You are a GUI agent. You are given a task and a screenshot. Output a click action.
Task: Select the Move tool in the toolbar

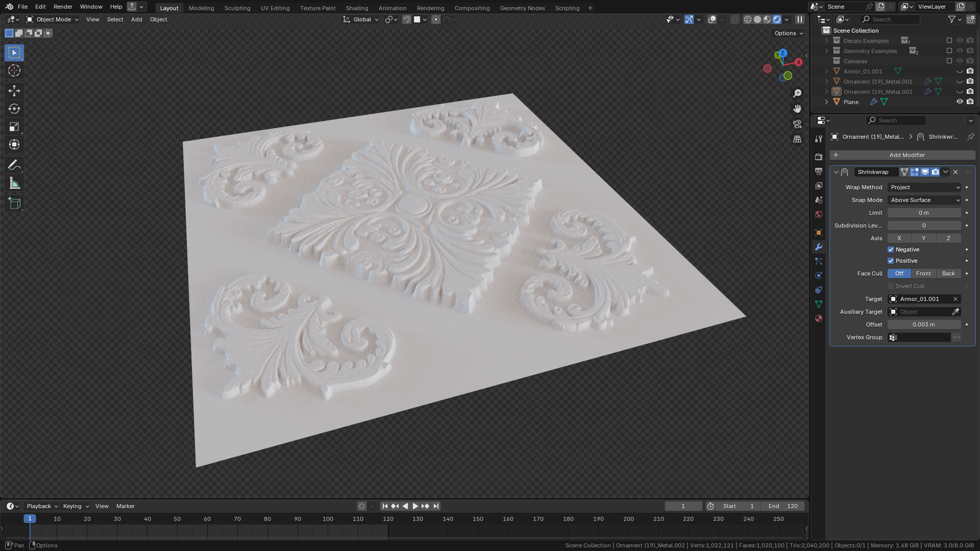pyautogui.click(x=14, y=91)
